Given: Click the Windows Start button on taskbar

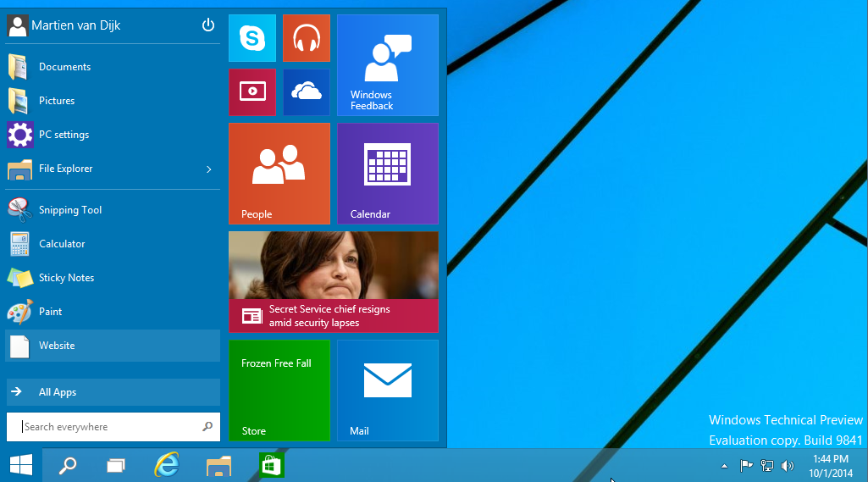Looking at the screenshot, I should click(x=21, y=465).
